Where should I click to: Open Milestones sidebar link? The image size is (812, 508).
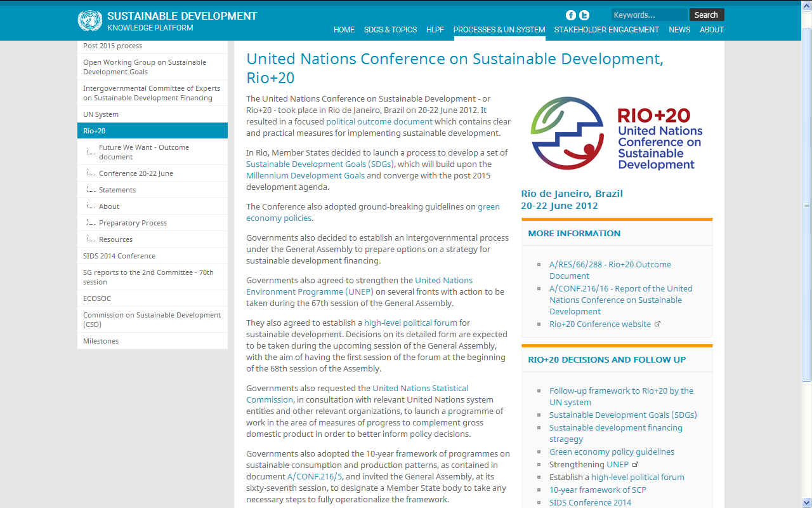pos(152,341)
